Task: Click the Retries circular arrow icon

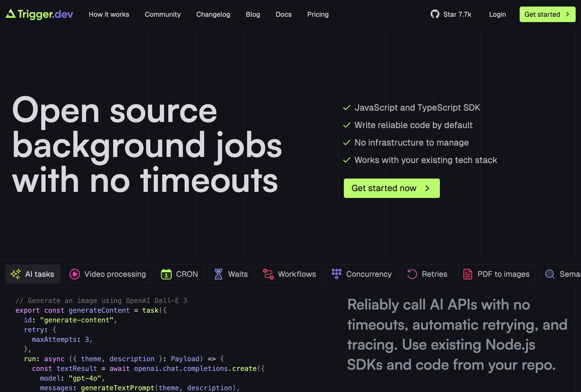Action: click(412, 274)
